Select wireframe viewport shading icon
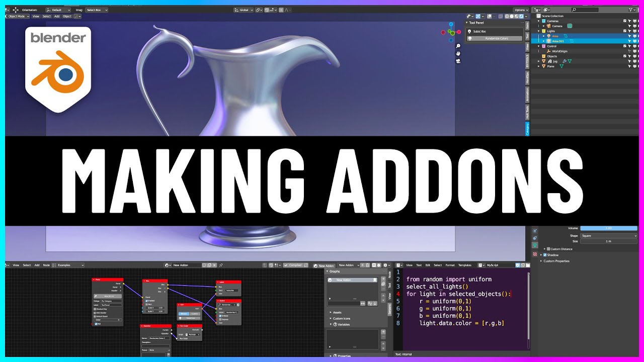The image size is (644, 362). coord(507,16)
